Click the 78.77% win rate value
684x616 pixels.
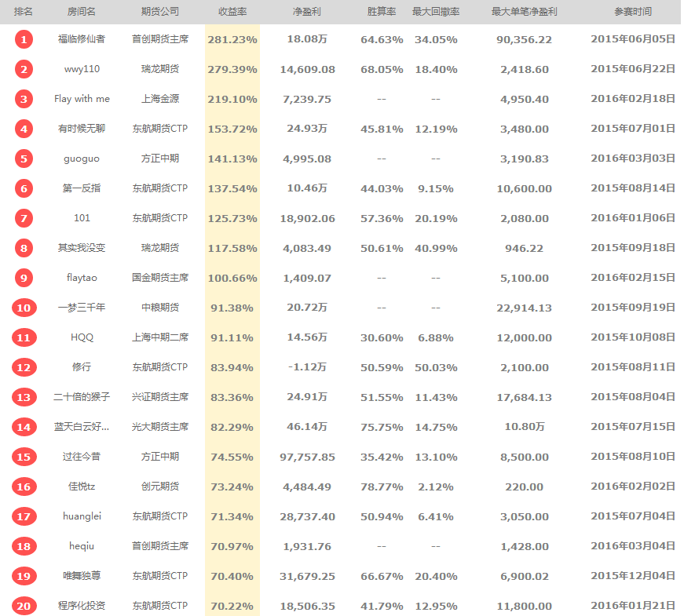pos(382,487)
